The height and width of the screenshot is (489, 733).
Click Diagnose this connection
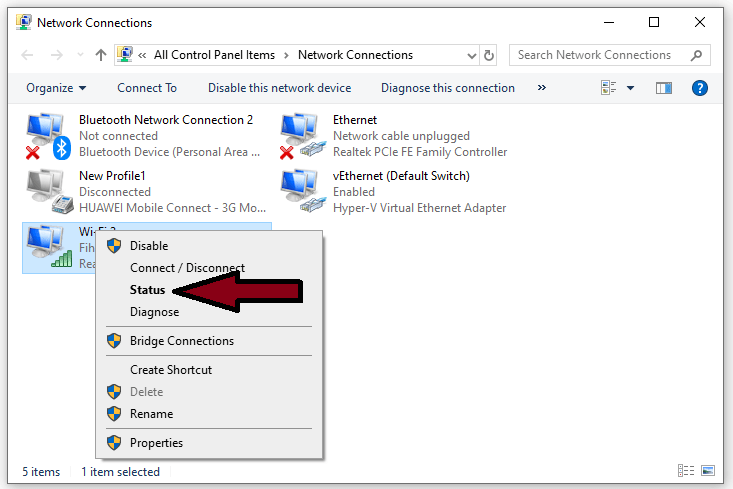coord(447,88)
